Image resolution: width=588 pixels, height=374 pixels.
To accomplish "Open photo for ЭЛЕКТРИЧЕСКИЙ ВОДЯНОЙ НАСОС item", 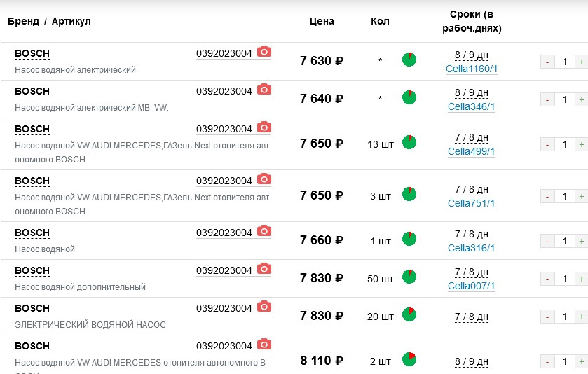I will 264,307.
